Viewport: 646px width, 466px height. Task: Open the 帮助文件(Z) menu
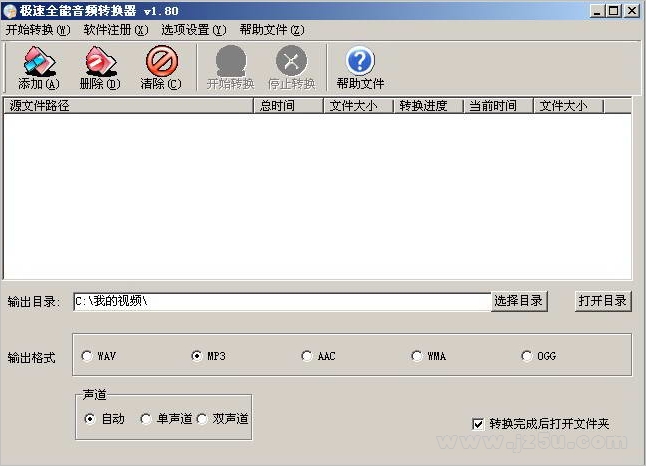(x=272, y=30)
